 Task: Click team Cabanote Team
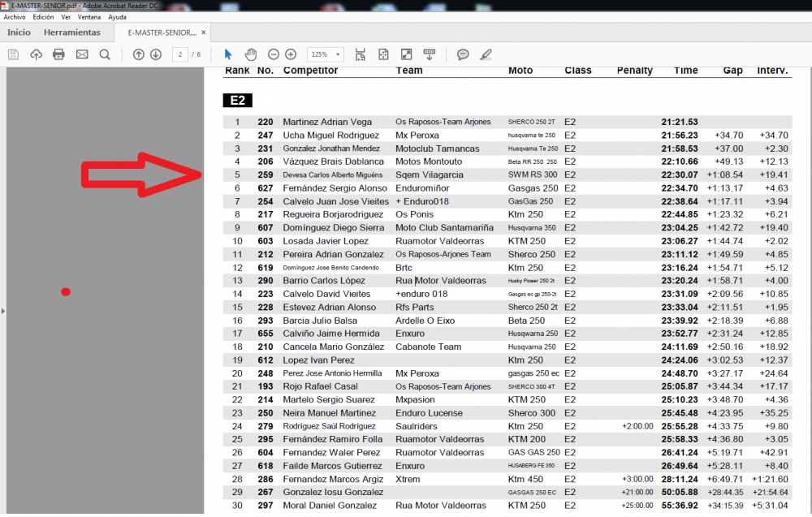click(x=428, y=347)
